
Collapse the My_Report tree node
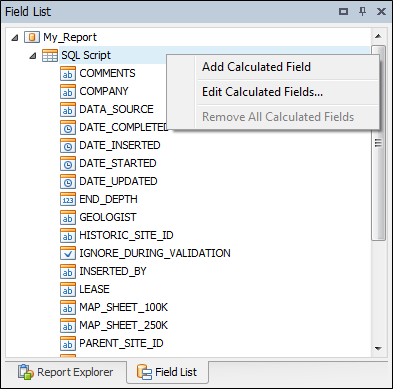[x=15, y=37]
